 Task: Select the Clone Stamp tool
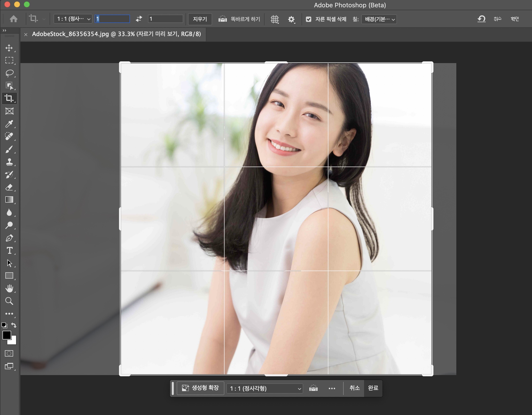[x=9, y=162]
